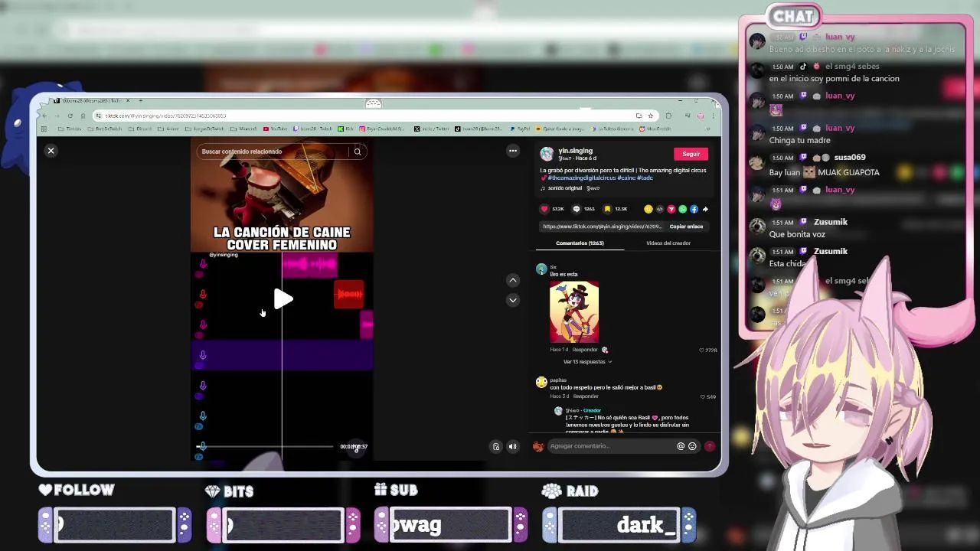This screenshot has height=551, width=980.
Task: Reload the browser page
Action: point(70,116)
